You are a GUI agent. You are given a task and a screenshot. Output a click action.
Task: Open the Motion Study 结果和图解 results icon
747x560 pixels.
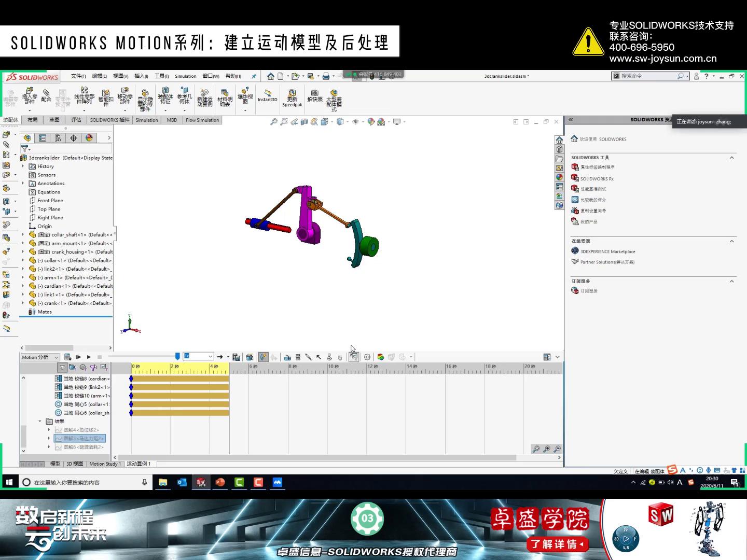pos(353,357)
